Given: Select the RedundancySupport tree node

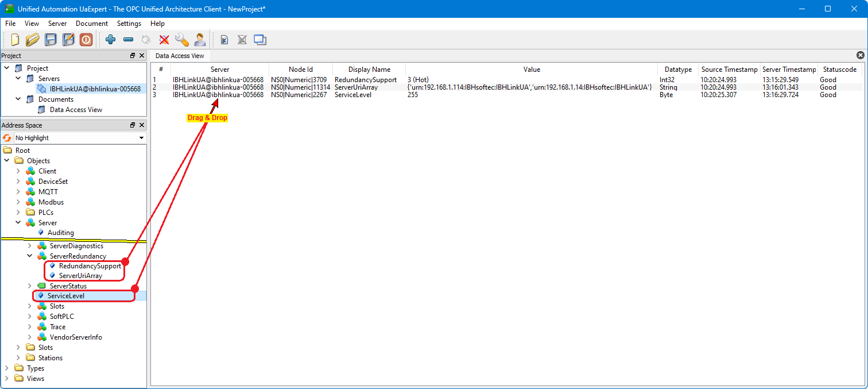Looking at the screenshot, I should click(x=90, y=266).
